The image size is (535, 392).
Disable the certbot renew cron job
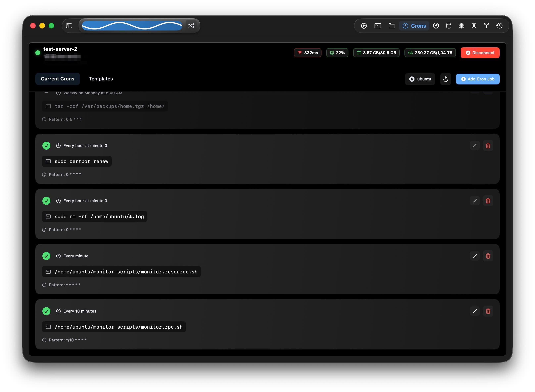coord(46,145)
